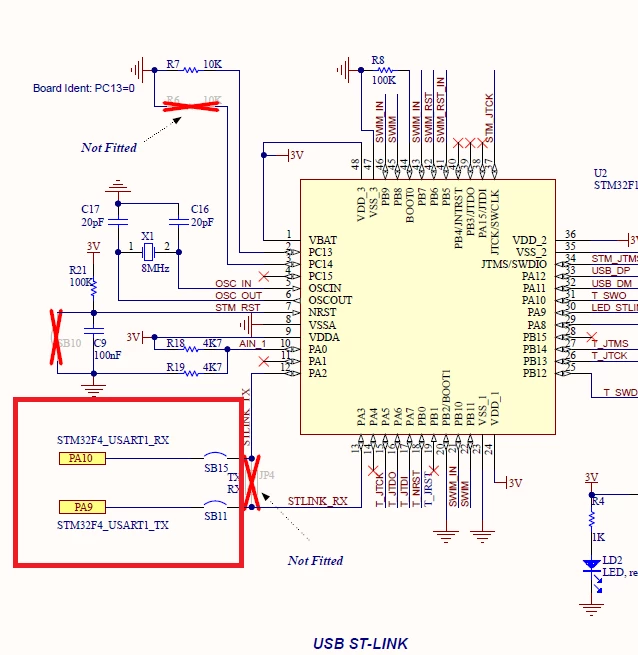The height and width of the screenshot is (655, 638).
Task: Click the X1 8MHz crystal symbol
Action: click(148, 252)
